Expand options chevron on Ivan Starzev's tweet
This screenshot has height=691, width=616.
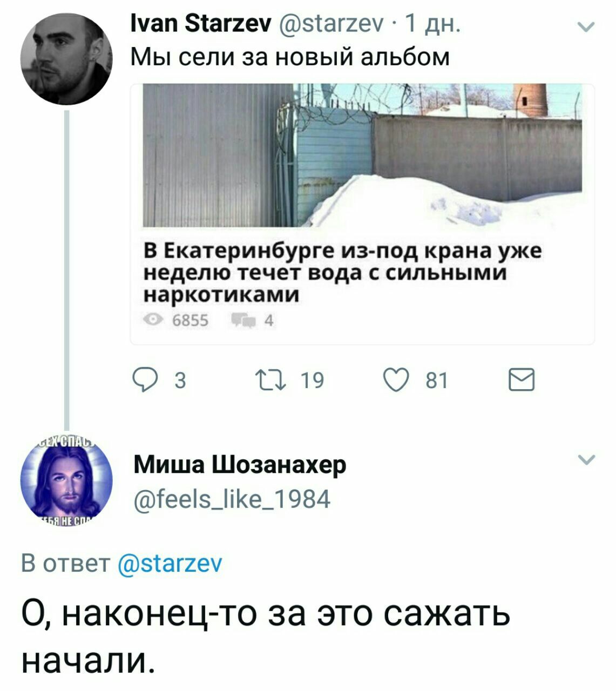(586, 26)
